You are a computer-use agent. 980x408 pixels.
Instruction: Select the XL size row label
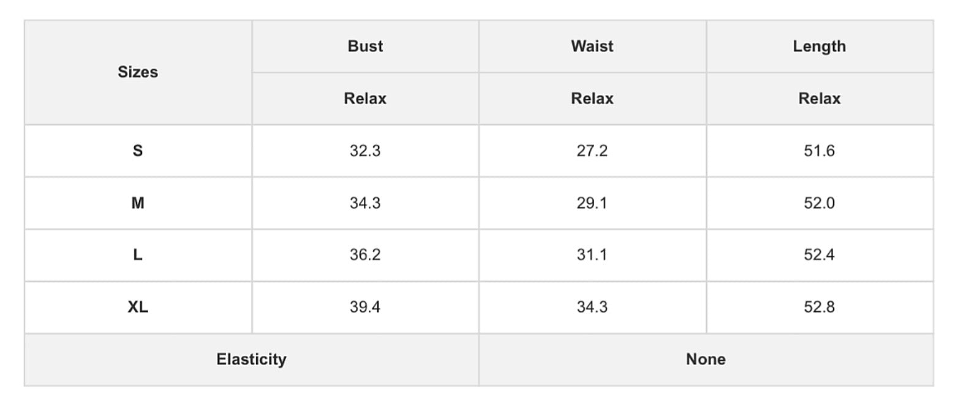(138, 307)
